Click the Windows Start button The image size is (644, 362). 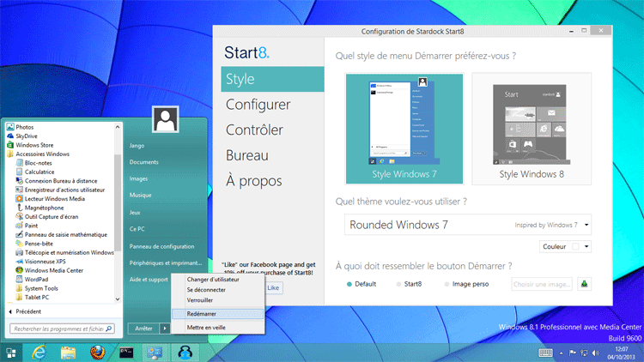[x=10, y=353]
